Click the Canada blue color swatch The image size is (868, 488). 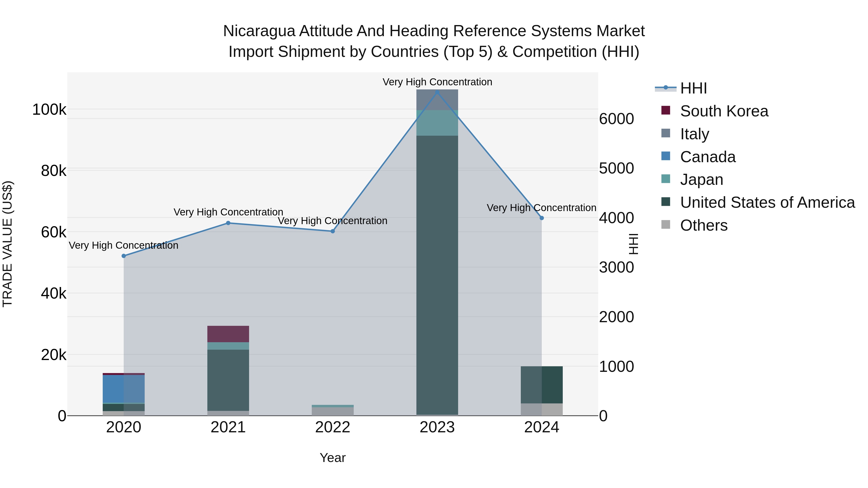point(666,156)
